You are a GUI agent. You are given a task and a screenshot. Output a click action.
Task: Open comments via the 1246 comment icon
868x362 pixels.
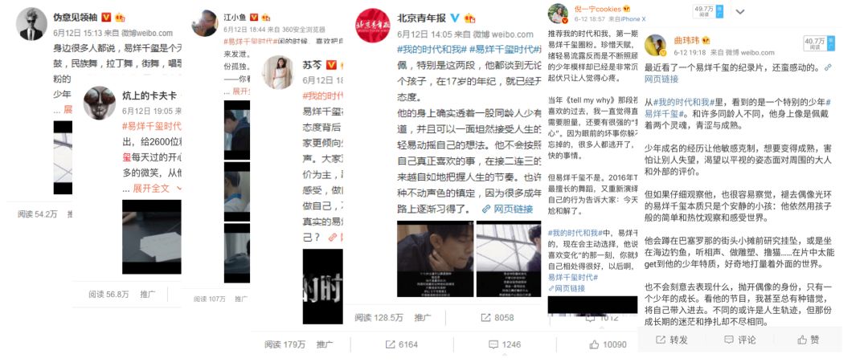tap(493, 344)
